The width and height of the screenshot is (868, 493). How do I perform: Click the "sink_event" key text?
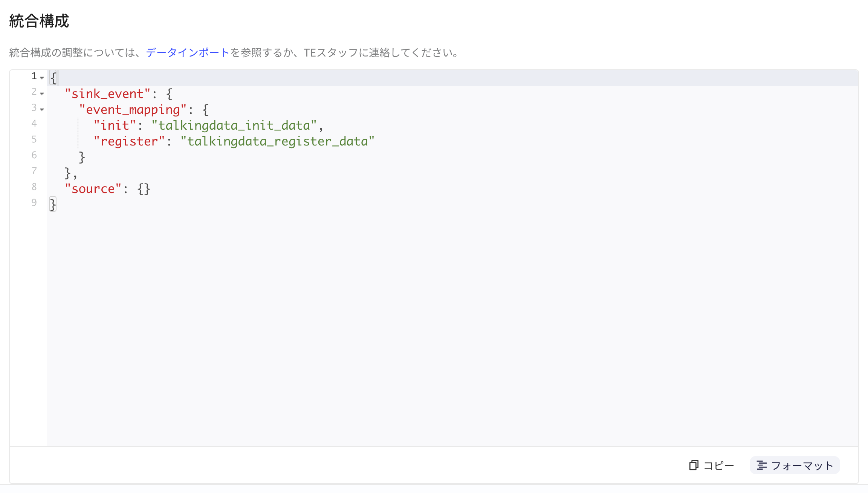pyautogui.click(x=107, y=94)
